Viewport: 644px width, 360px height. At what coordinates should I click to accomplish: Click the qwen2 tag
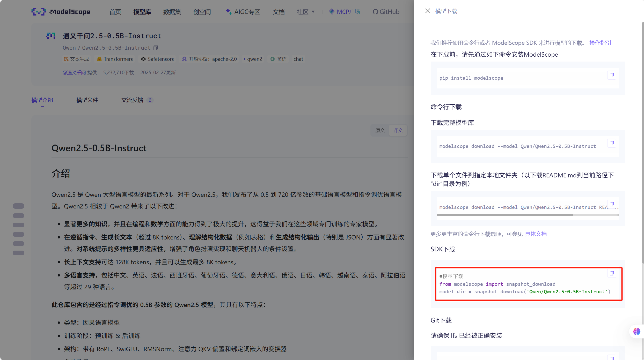pos(253,59)
